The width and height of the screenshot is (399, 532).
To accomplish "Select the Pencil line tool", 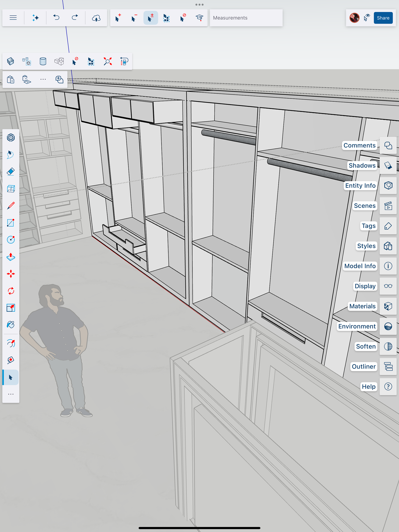I will click(x=11, y=206).
